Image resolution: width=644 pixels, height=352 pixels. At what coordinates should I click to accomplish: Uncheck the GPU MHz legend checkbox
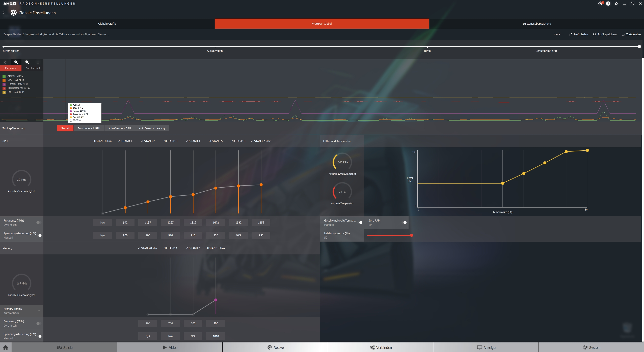[4, 80]
